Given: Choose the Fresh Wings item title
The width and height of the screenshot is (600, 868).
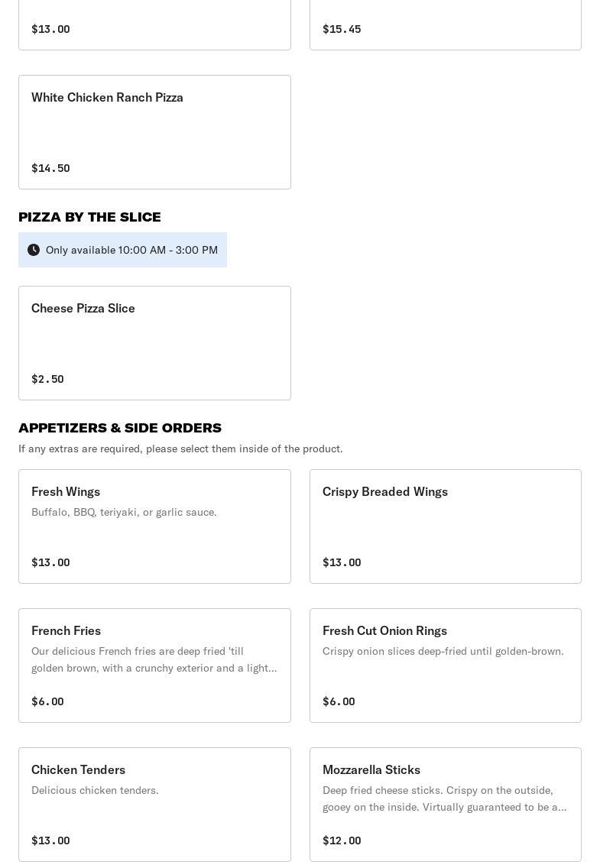Looking at the screenshot, I should point(66,492).
